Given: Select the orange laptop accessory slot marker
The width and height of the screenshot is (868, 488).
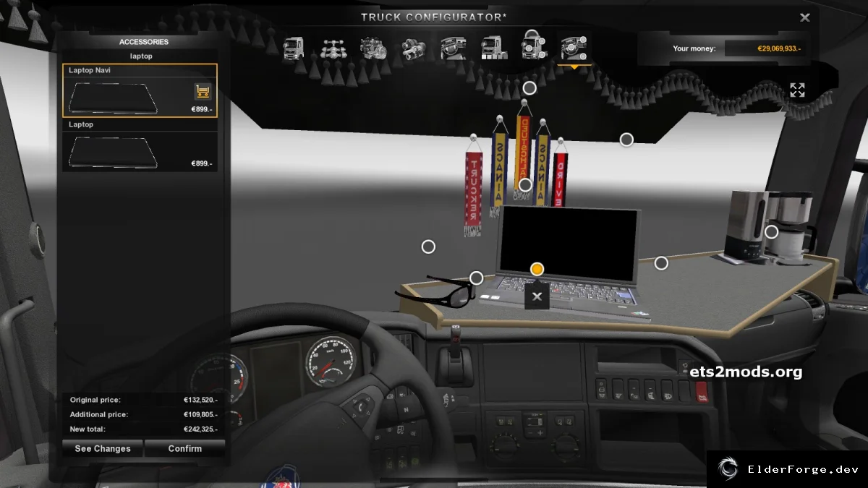Looking at the screenshot, I should [537, 269].
